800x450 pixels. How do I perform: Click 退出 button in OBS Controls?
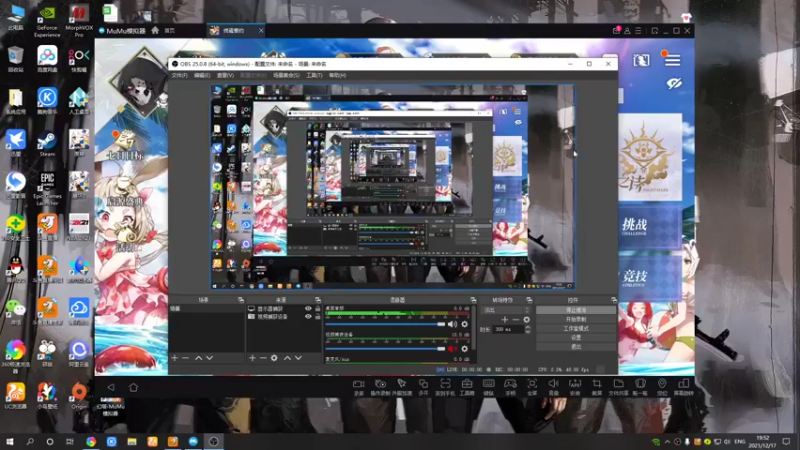[x=576, y=347]
